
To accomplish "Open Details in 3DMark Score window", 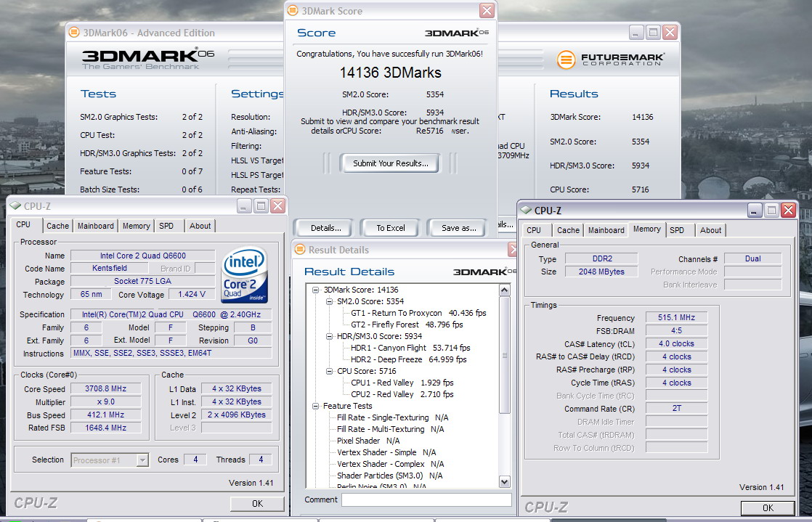I will click(325, 228).
